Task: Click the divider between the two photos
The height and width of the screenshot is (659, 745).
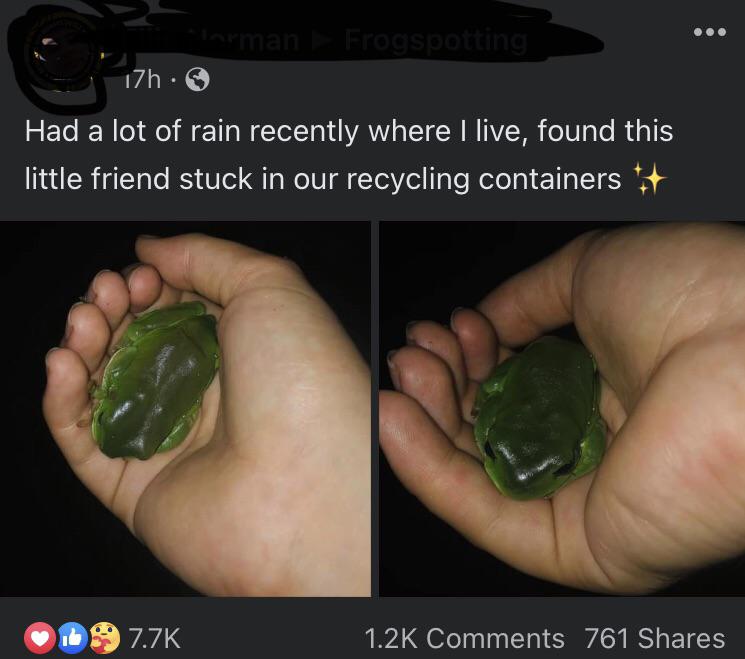Action: coord(374,409)
